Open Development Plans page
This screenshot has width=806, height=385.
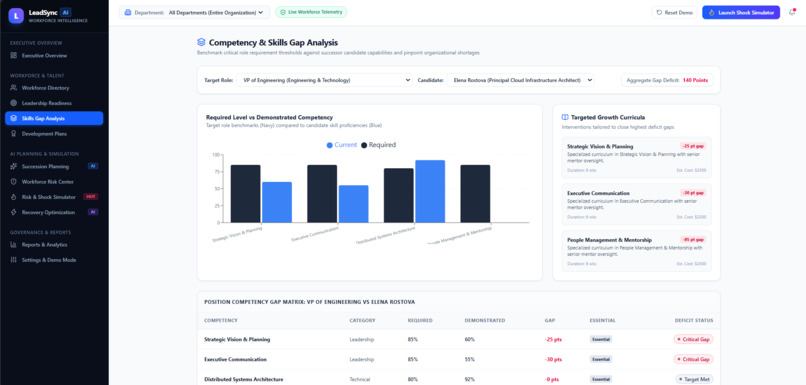54,134
